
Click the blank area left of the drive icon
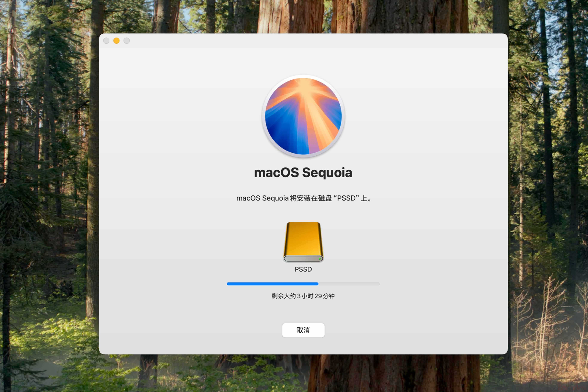[x=200, y=241]
